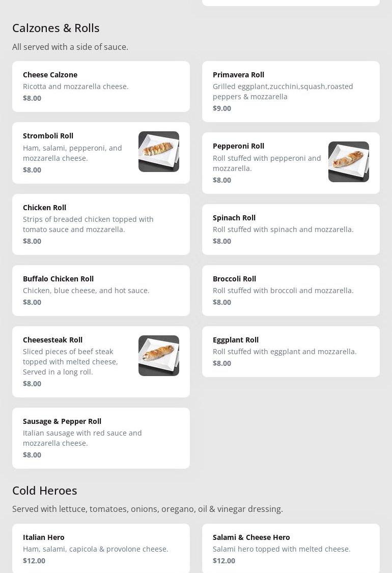The width and height of the screenshot is (392, 573).
Task: Open the Stromboli Roll photo thumbnail
Action: point(159,152)
